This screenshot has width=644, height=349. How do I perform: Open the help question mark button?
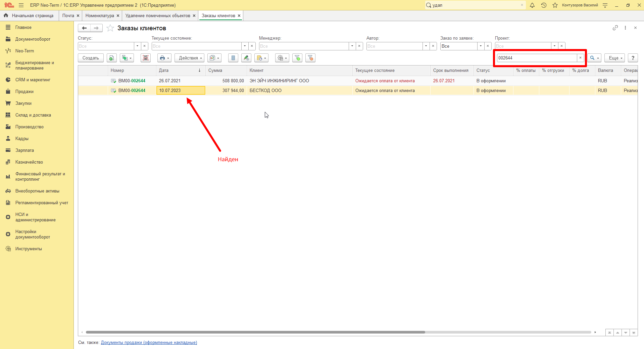[x=633, y=58]
